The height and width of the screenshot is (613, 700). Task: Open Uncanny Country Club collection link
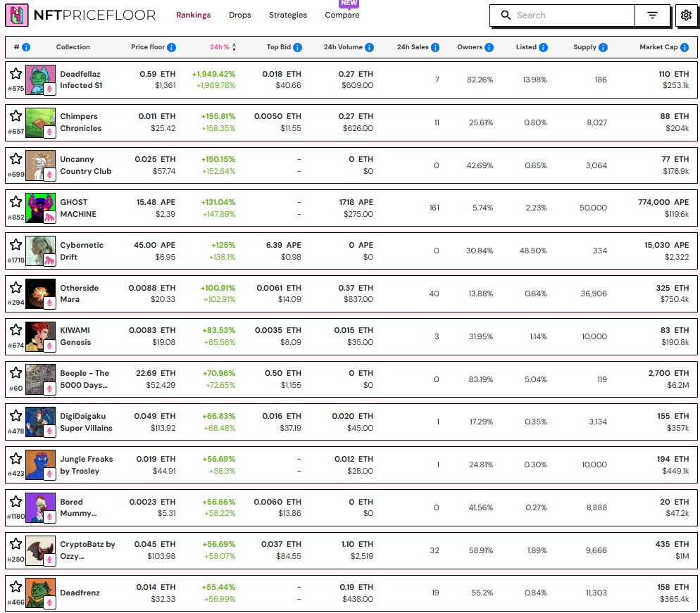86,165
